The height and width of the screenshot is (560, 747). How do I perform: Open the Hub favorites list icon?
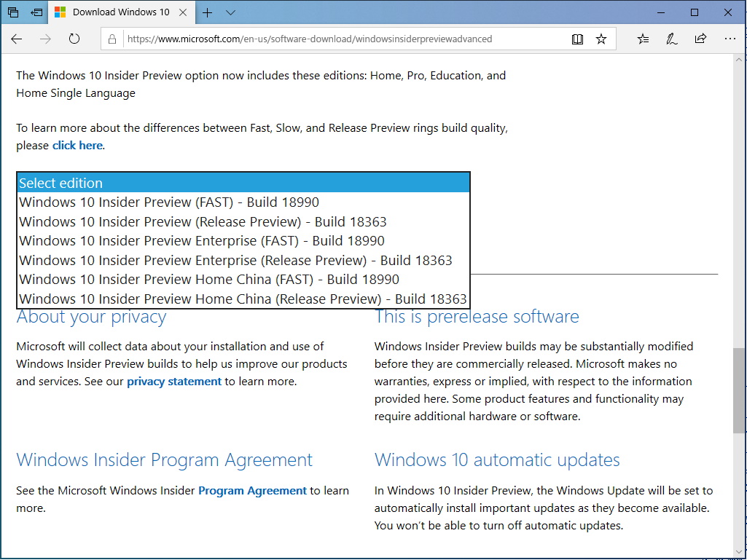click(642, 39)
